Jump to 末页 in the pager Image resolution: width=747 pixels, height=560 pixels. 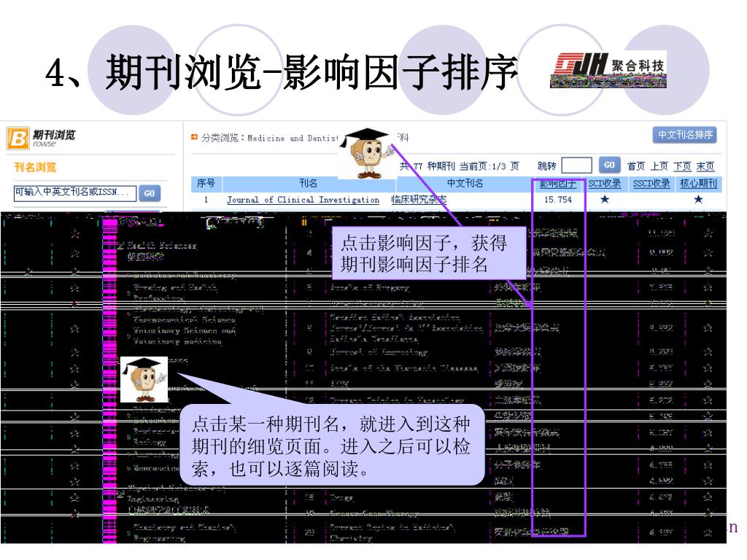[705, 166]
